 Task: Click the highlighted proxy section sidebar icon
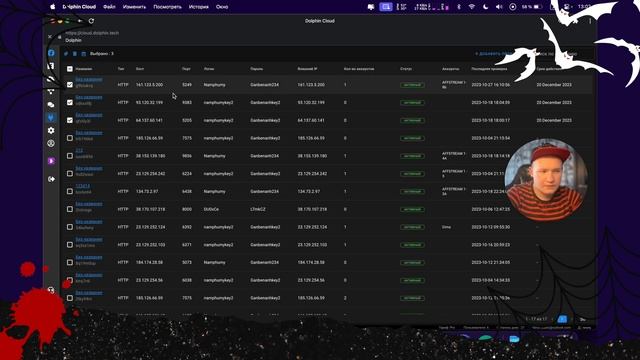point(51,118)
